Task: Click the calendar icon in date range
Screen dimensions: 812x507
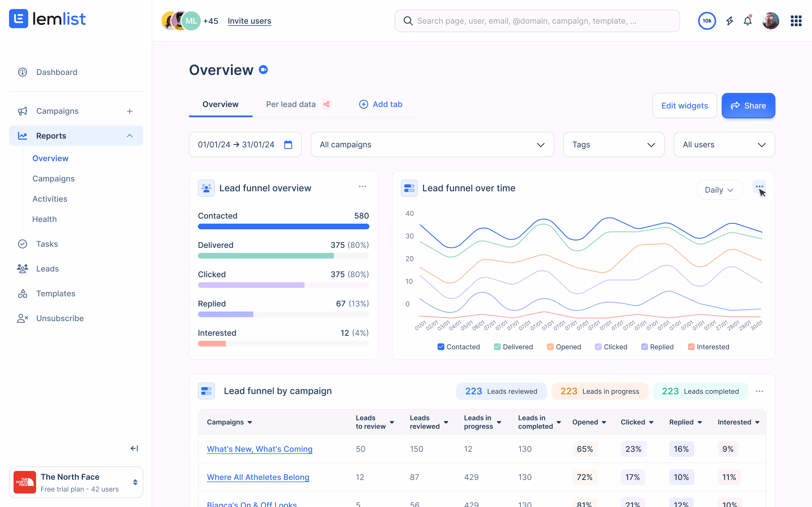Action: pyautogui.click(x=288, y=145)
